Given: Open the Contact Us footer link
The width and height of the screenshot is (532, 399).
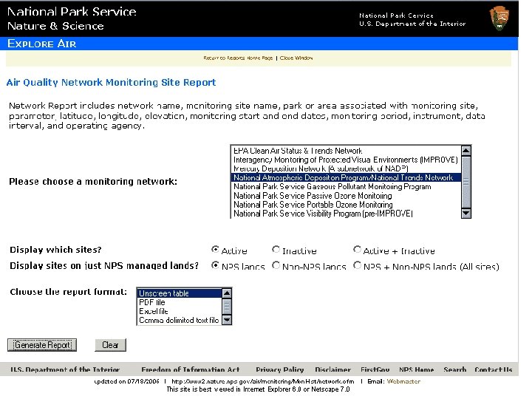Looking at the screenshot, I should (494, 369).
